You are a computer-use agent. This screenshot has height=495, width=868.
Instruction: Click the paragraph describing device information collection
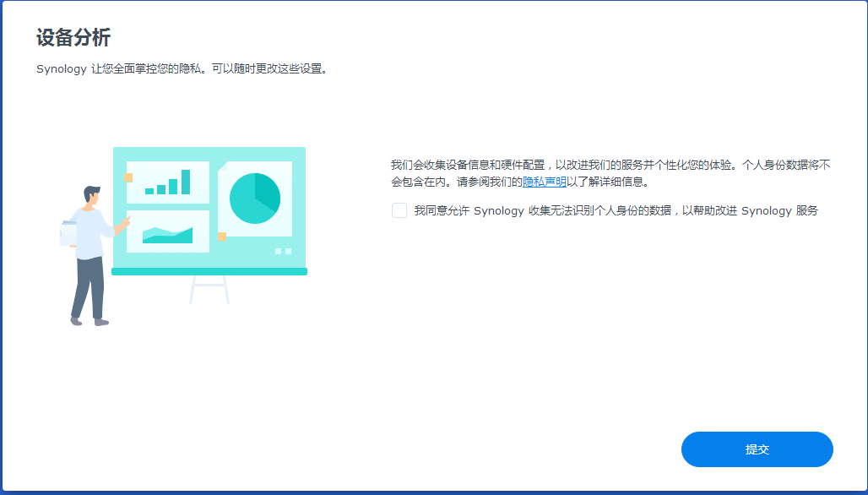610,173
